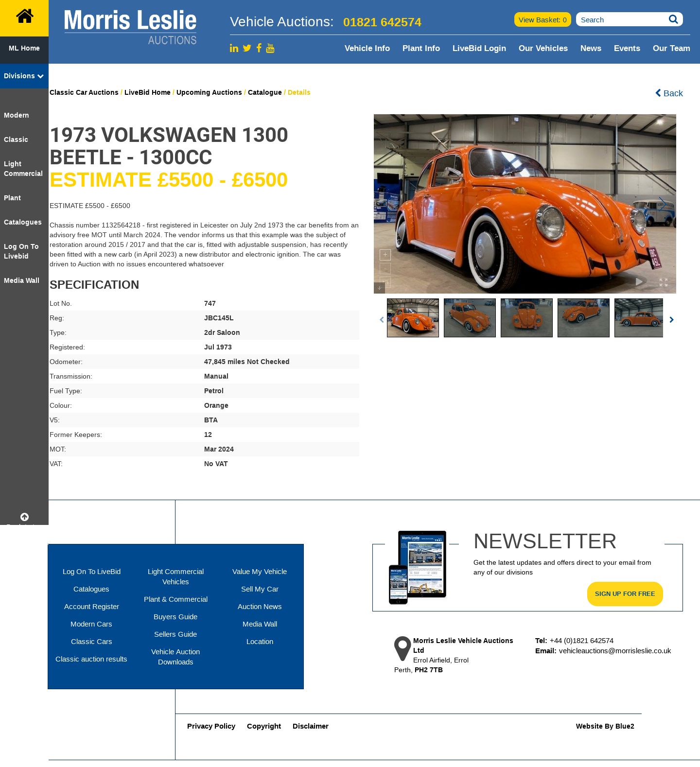Go to LiveBid Login in top nav
The width and height of the screenshot is (700, 767).
point(479,48)
